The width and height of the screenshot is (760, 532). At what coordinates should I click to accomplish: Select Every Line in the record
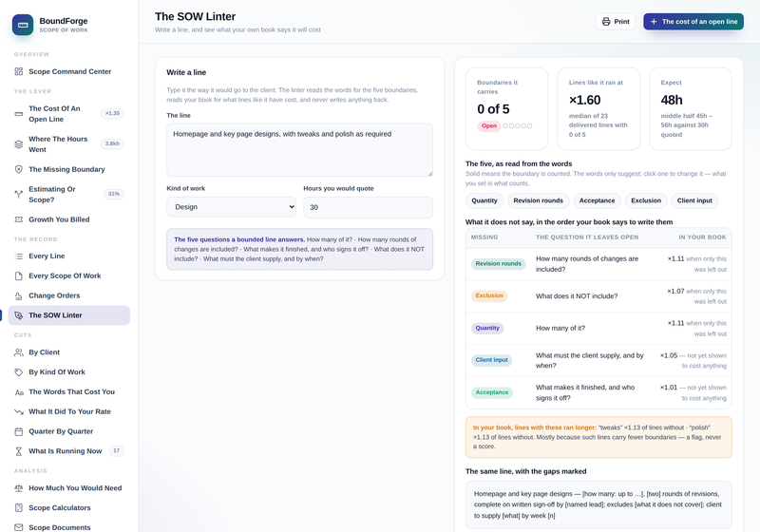coord(68,256)
